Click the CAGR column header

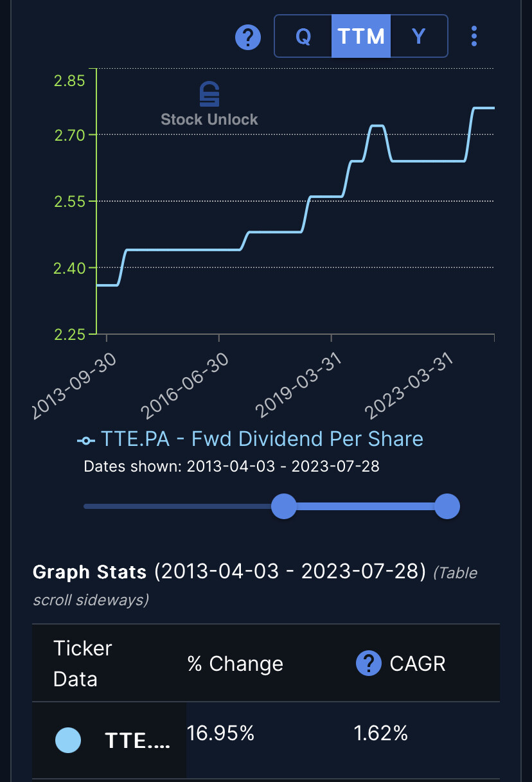click(418, 664)
